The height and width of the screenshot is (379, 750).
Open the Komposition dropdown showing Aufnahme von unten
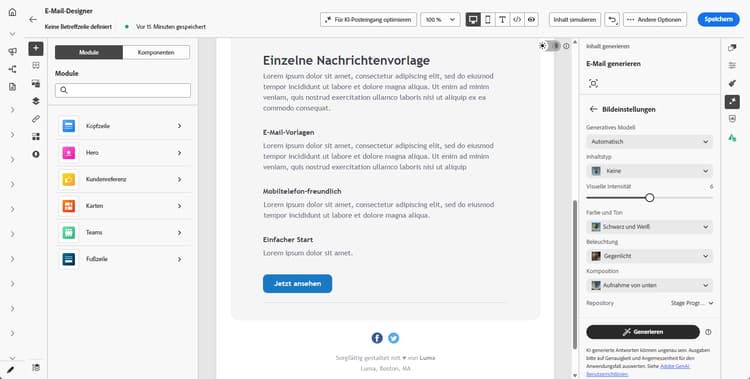(x=649, y=285)
